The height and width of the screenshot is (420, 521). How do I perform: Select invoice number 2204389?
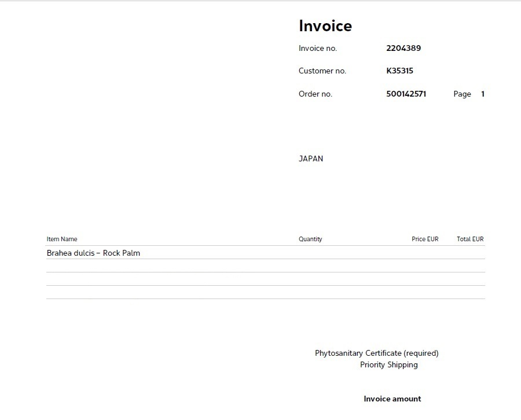403,48
